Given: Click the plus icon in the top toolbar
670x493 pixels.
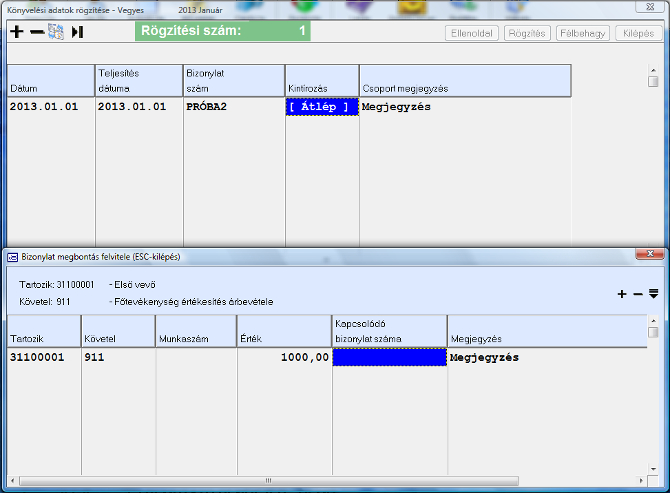Looking at the screenshot, I should 16,32.
